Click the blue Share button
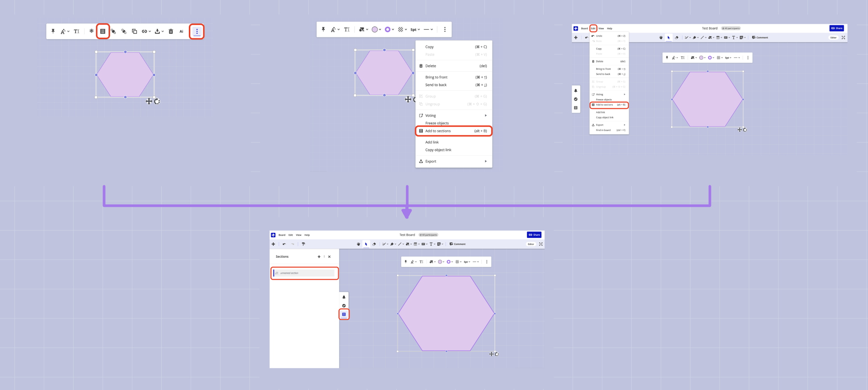This screenshot has height=390, width=868. click(534, 235)
